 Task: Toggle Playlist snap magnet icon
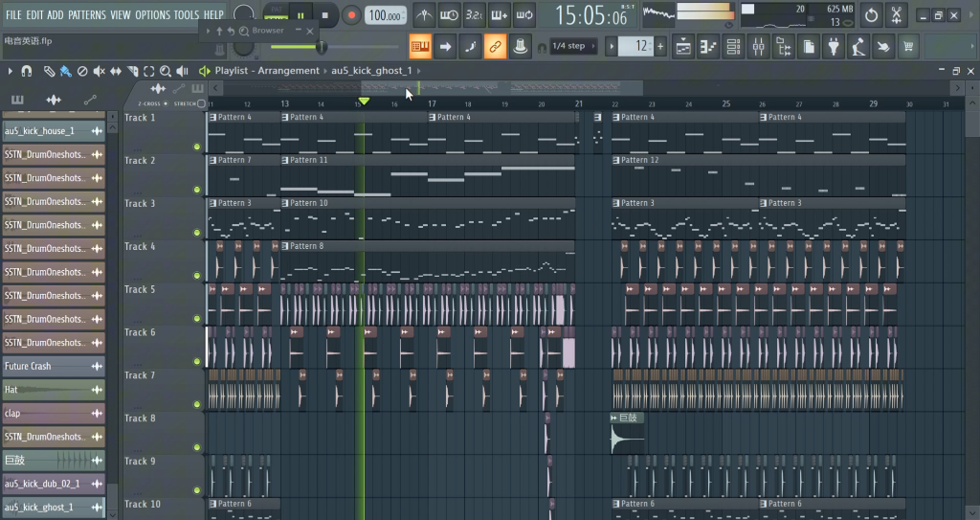pyautogui.click(x=26, y=71)
